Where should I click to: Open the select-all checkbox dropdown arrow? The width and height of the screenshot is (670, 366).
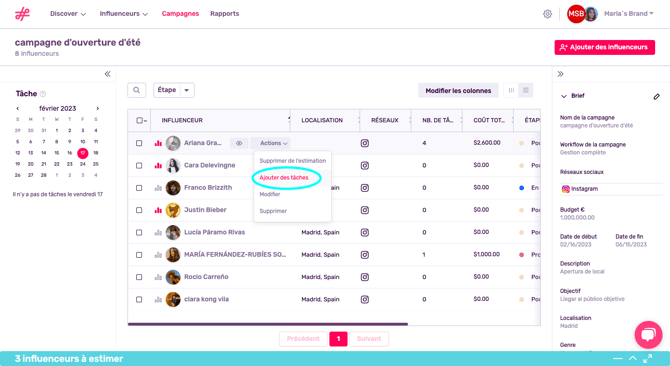(146, 121)
